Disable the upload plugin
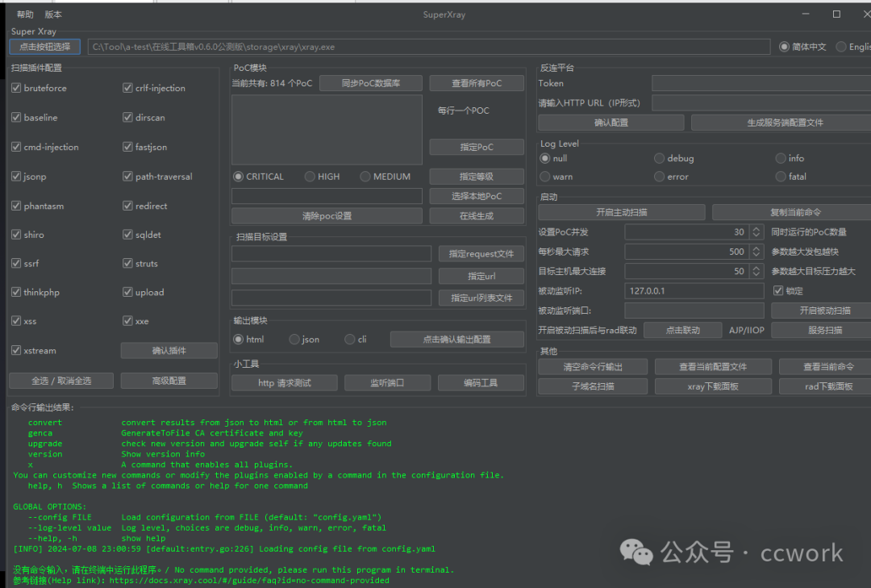871x588 pixels. [x=127, y=292]
